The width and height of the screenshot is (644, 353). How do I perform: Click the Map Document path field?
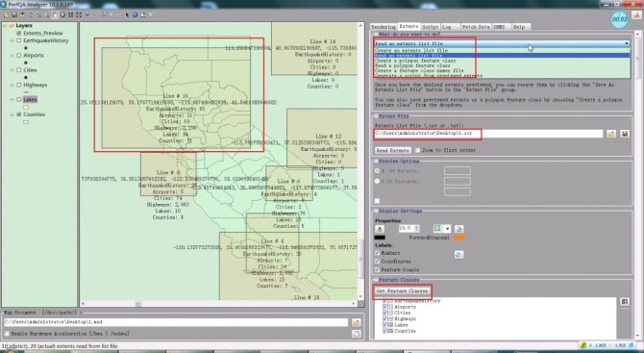[176, 322]
